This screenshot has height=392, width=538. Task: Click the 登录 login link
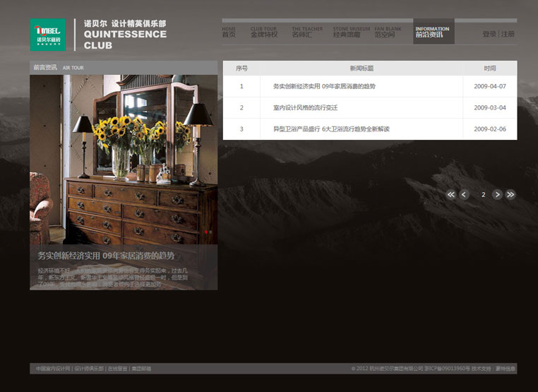(489, 34)
